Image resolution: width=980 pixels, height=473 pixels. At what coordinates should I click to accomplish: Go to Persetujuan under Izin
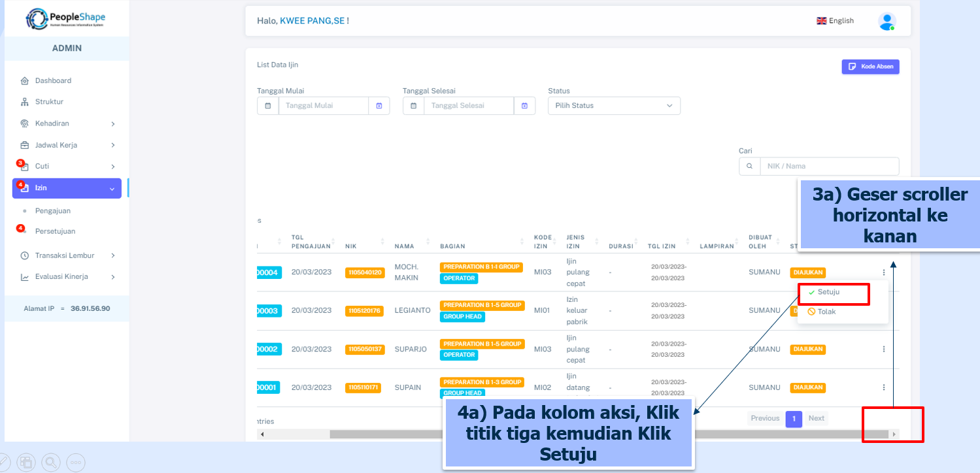point(55,231)
